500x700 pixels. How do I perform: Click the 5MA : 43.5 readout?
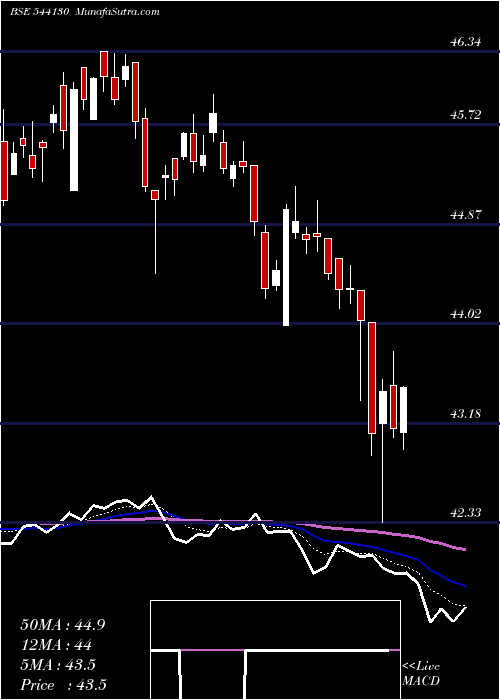[x=58, y=665]
